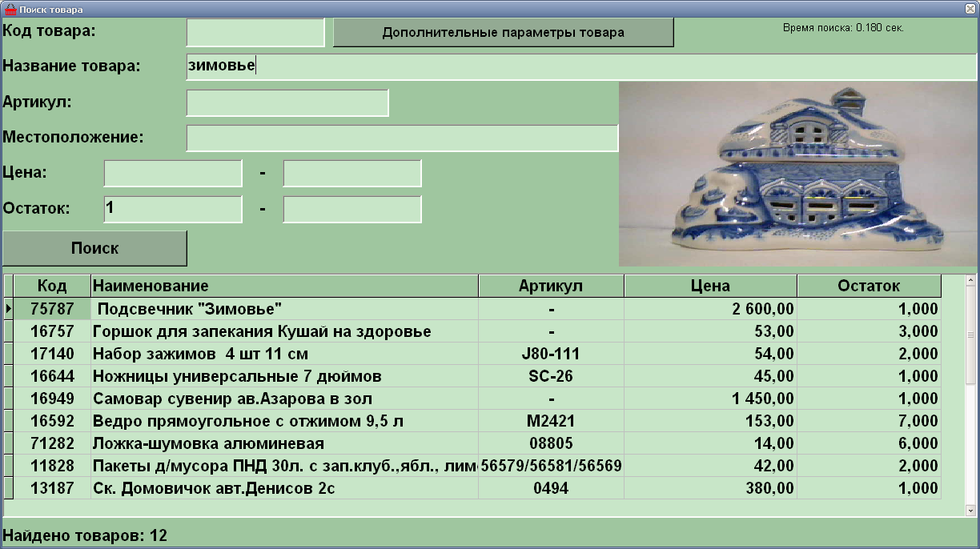Image resolution: width=980 pixels, height=549 pixels.
Task: Select the Артикул input field
Action: [x=287, y=102]
